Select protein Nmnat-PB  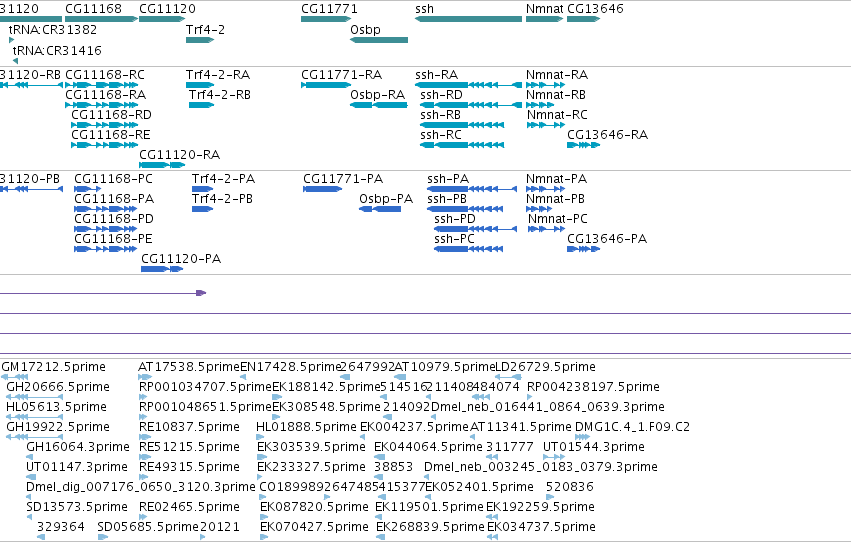tap(555, 199)
